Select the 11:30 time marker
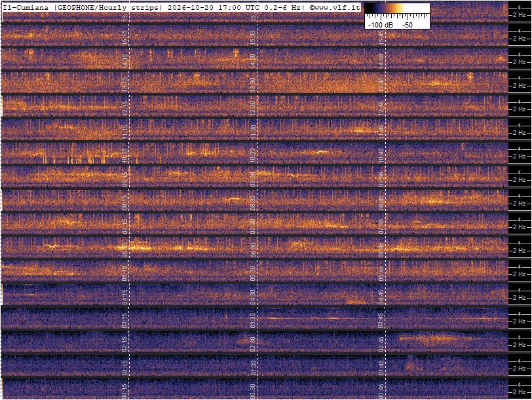Screen dimensions: 532x400 (x=253, y=132)
